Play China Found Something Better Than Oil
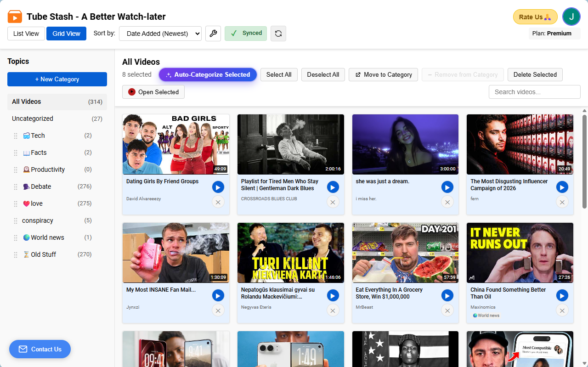The width and height of the screenshot is (588, 367). [x=562, y=295]
